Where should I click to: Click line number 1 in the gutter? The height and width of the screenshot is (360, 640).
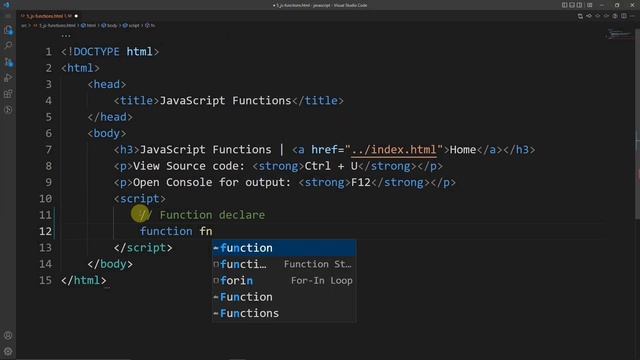tap(49, 52)
